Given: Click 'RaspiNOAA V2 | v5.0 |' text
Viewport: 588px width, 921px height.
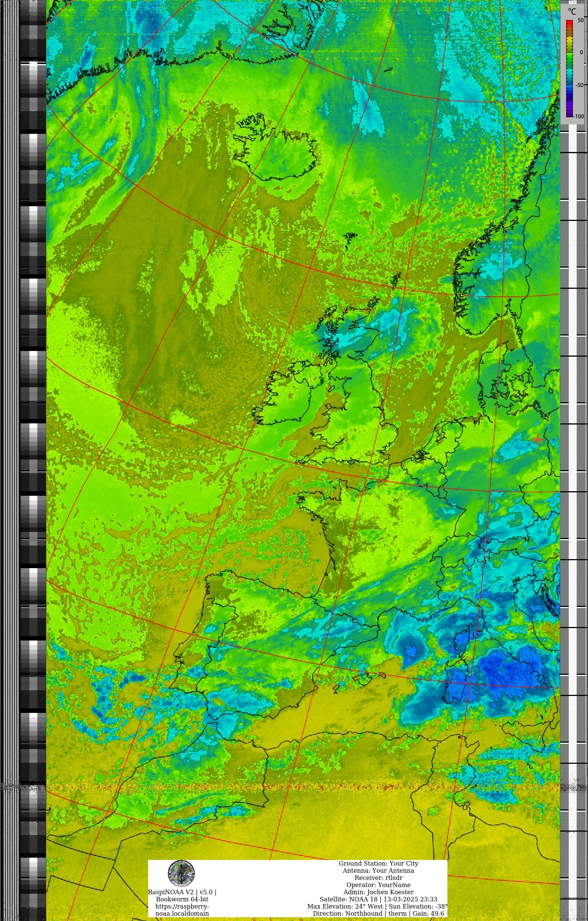Looking at the screenshot, I should 182,892.
